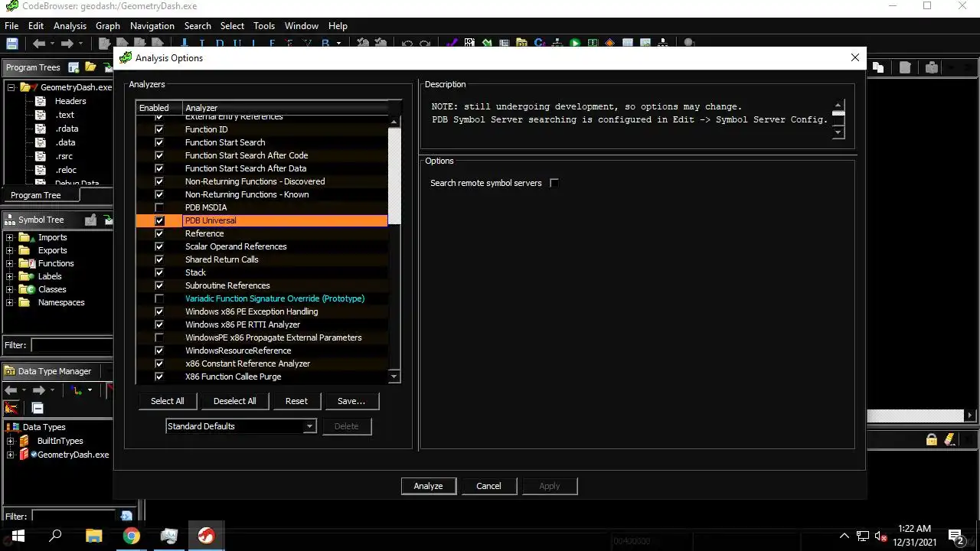Click the Deselect All button
This screenshot has height=551, width=980.
(x=235, y=401)
